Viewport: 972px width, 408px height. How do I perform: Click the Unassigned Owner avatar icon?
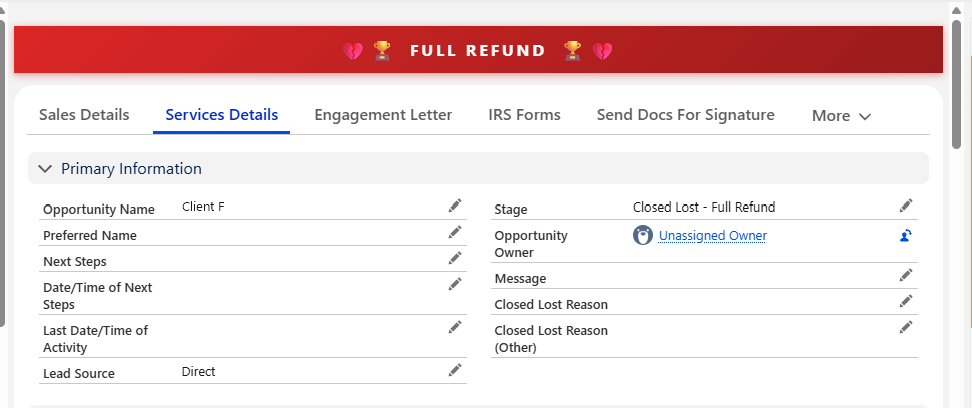643,236
